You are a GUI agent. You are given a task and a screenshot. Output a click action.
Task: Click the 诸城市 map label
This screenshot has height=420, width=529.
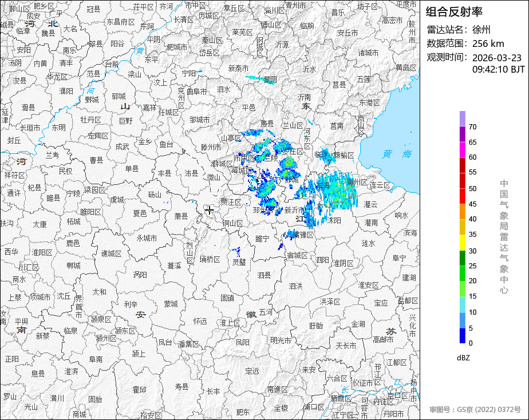pos(368,53)
